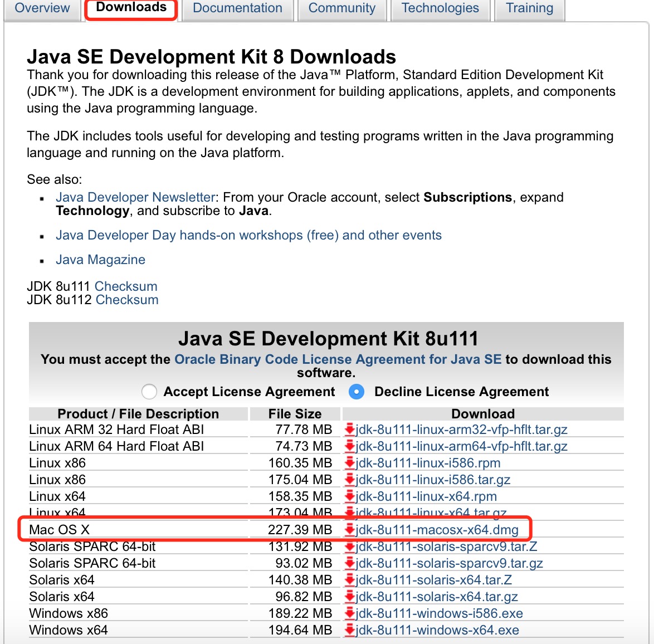The width and height of the screenshot is (654, 644).
Task: Go to the Community tab
Action: 342,8
